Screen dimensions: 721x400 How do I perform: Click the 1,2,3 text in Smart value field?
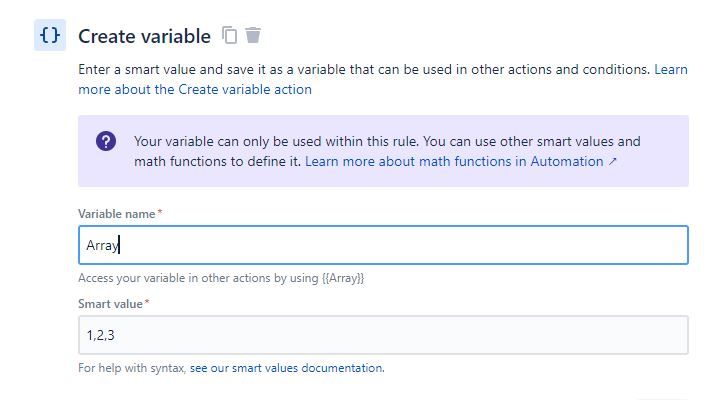pyautogui.click(x=101, y=335)
